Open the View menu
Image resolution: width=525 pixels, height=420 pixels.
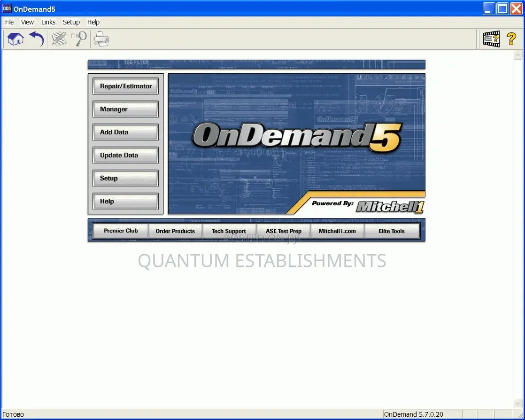(27, 22)
